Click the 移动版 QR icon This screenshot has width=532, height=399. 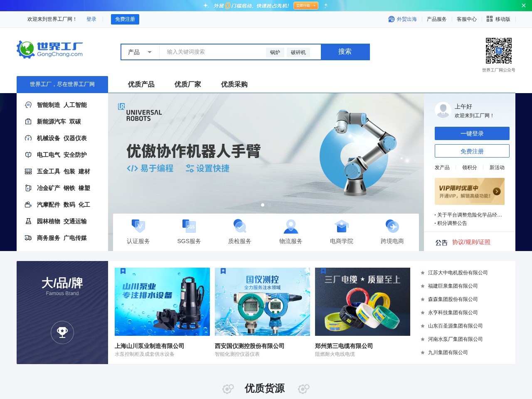(490, 19)
